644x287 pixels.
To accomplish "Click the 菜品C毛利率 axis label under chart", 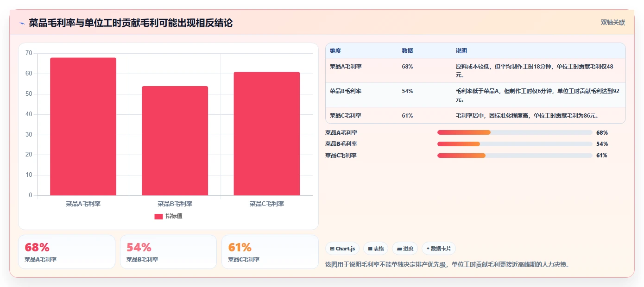I will pos(267,204).
